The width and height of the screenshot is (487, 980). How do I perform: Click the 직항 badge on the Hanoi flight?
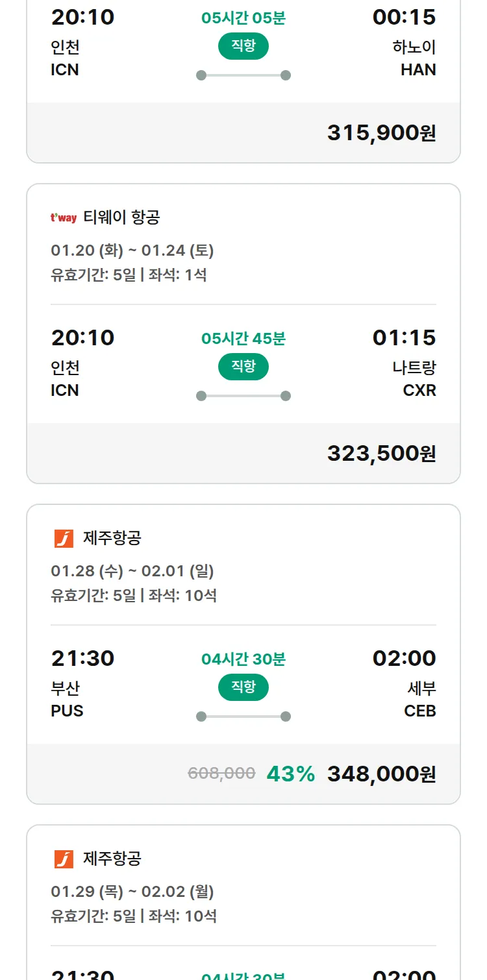tap(243, 46)
